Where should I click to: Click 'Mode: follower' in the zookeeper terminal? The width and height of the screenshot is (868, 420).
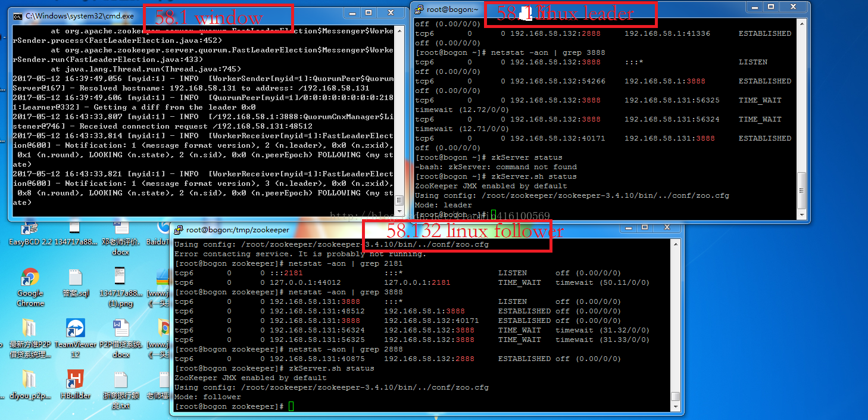pos(208,397)
